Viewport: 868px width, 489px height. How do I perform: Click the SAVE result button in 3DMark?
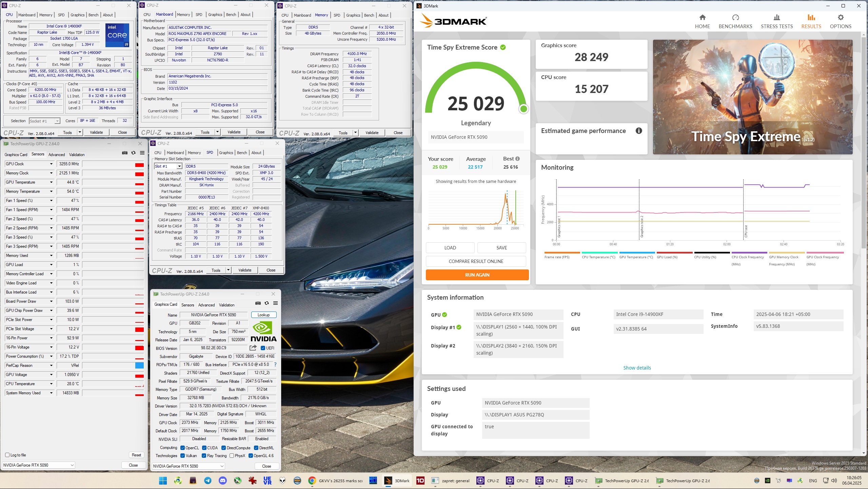tap(501, 248)
